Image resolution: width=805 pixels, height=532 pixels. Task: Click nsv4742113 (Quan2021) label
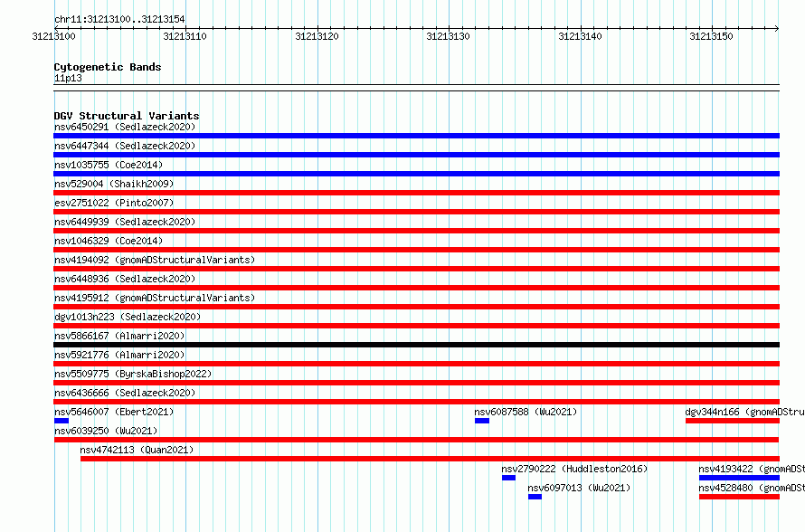click(137, 450)
